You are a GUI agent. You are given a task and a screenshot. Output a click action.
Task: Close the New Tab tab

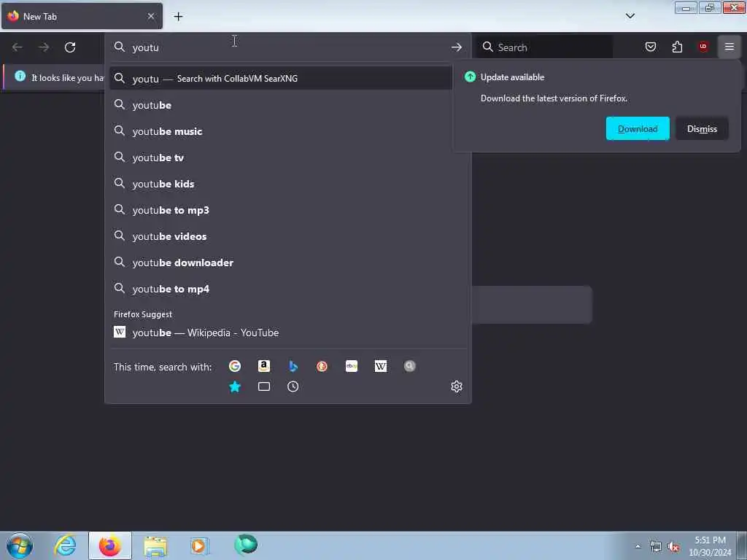pyautogui.click(x=151, y=16)
